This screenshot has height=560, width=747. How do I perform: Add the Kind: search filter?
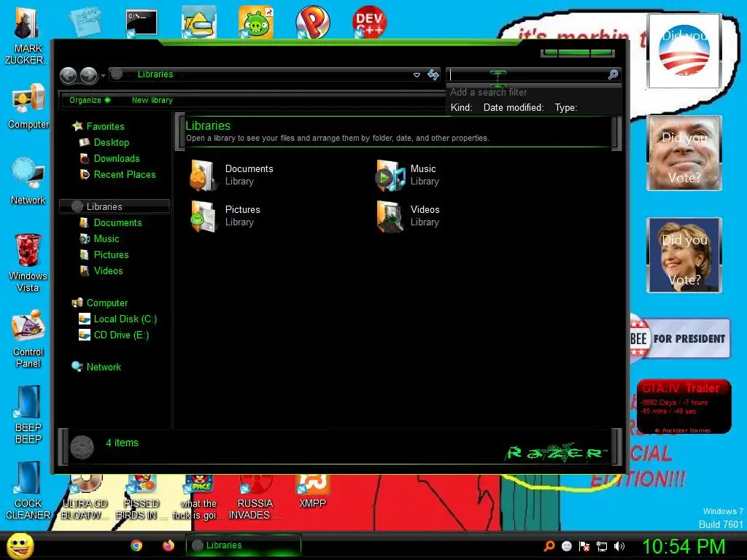[x=461, y=108]
